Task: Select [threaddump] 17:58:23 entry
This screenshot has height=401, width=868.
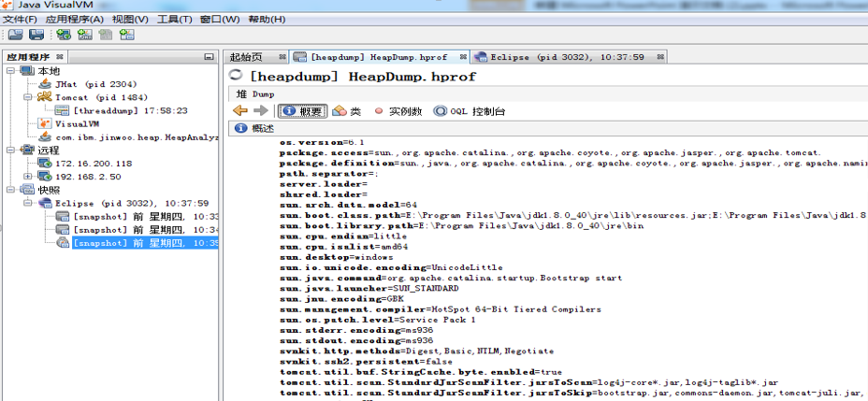Action: [x=130, y=110]
